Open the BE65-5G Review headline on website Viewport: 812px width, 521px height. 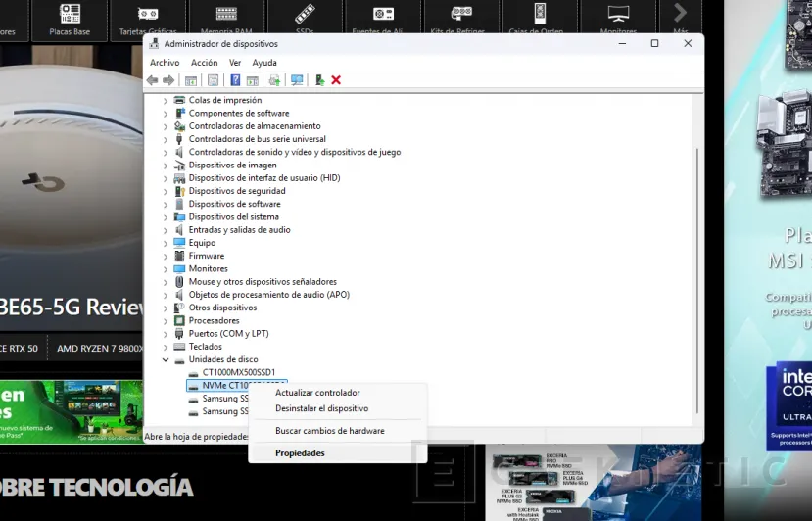pyautogui.click(x=72, y=307)
